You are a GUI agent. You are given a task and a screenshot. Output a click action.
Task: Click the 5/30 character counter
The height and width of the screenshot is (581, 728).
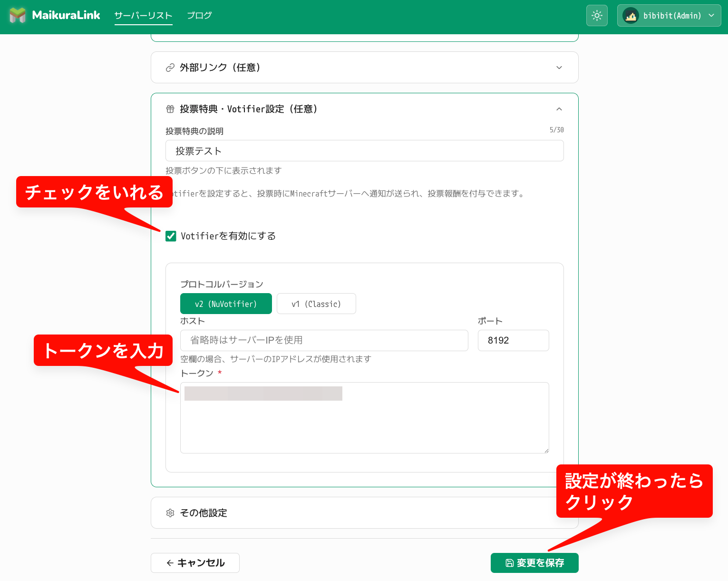click(557, 130)
